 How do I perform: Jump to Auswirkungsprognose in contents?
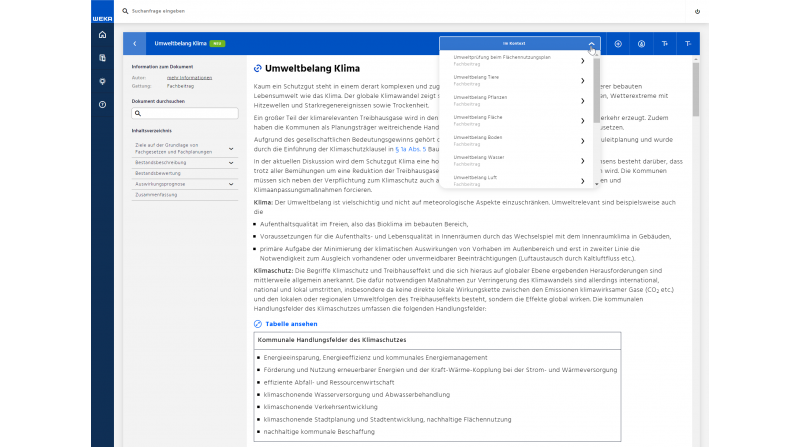(160, 184)
